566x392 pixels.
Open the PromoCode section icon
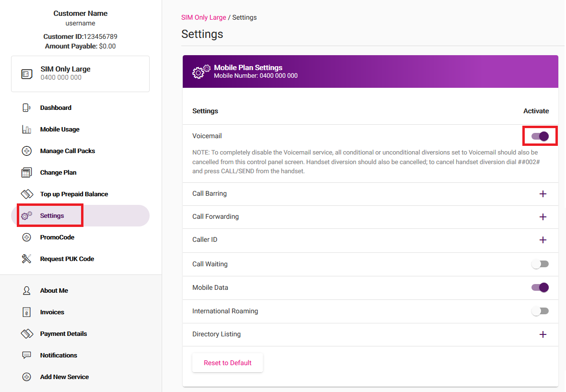click(x=27, y=237)
